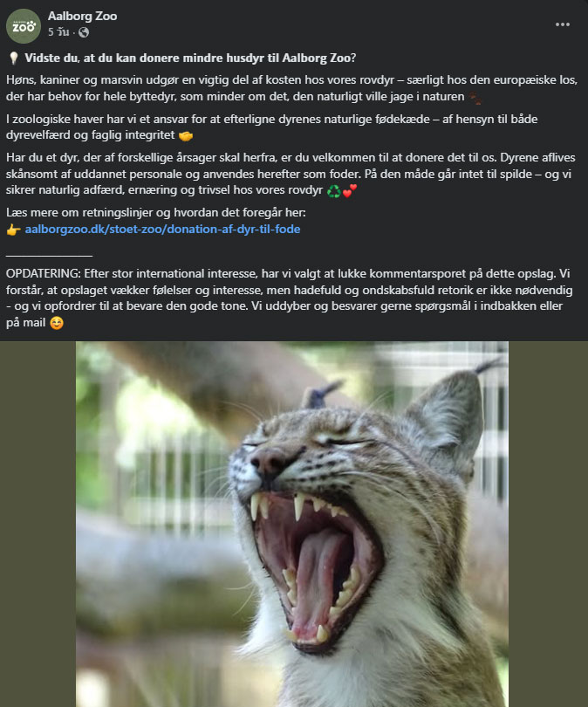This screenshot has width=588, height=707.
Task: Click the bold heading "Vidste du, at du kan donere"
Action: click(x=190, y=58)
